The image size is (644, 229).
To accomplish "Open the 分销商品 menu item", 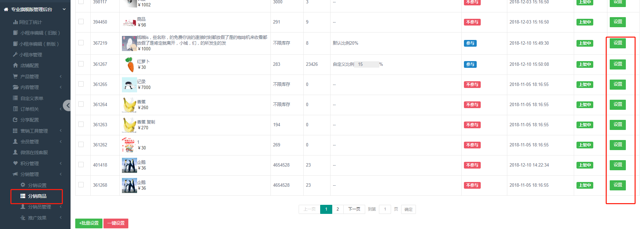I will coord(37,196).
